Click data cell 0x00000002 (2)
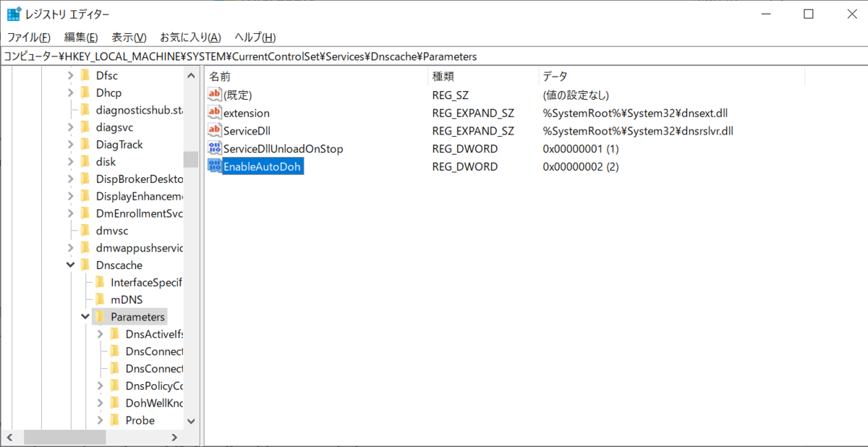The width and height of the screenshot is (868, 447). pyautogui.click(x=581, y=167)
